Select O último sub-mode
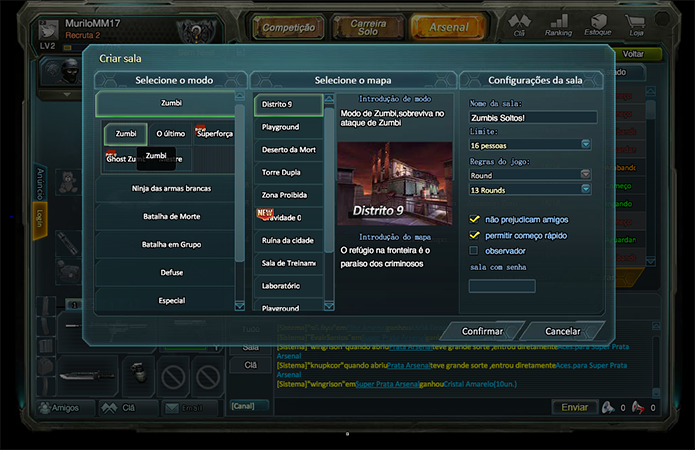Viewport: 695px width, 450px height. 171,133
